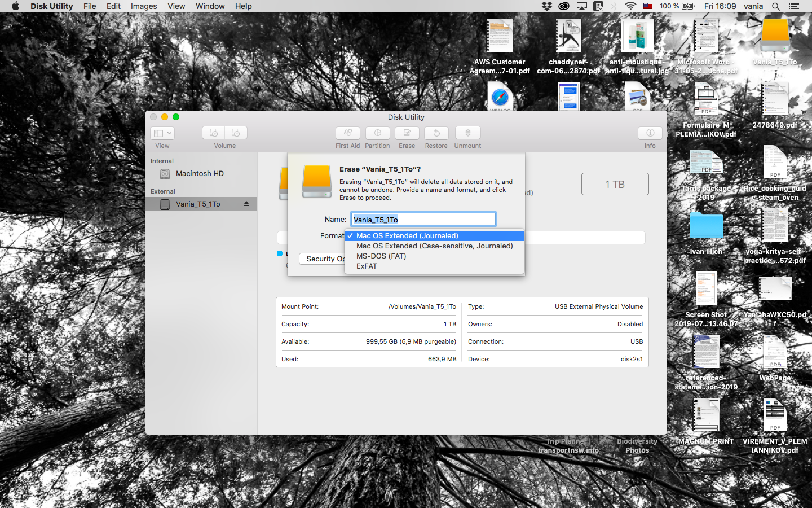Select the chaddyner-com PDF desktop file

pyautogui.click(x=568, y=36)
